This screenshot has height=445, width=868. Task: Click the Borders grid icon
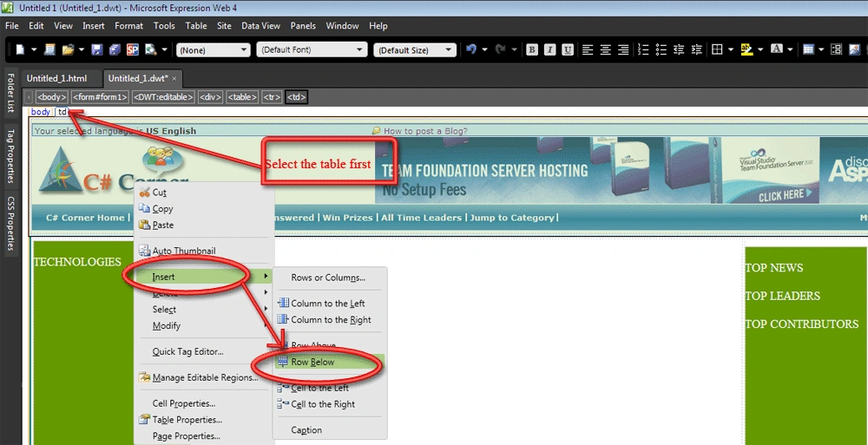[x=717, y=49]
